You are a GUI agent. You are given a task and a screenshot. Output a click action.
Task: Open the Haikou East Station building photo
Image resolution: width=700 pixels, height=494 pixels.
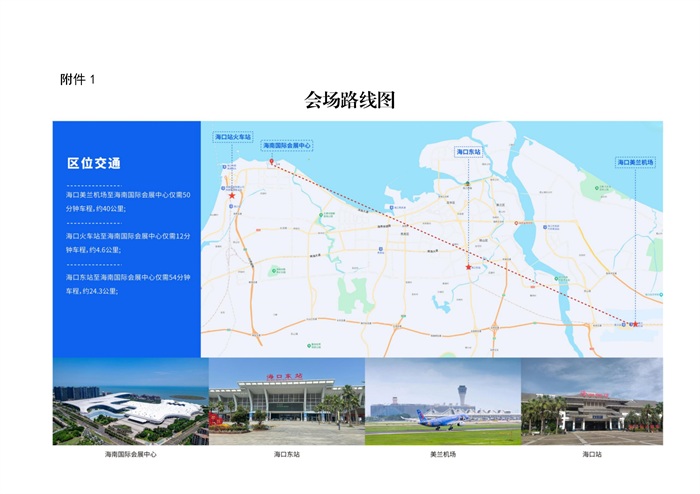[x=286, y=401]
